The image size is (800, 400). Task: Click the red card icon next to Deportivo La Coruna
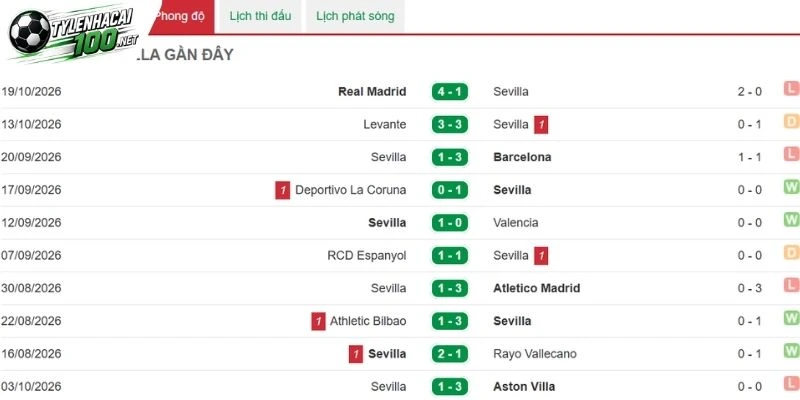(283, 190)
